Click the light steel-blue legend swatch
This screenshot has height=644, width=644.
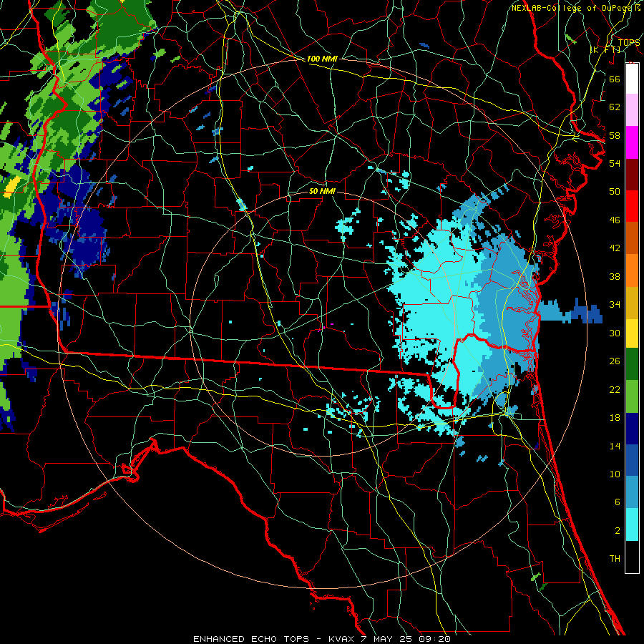point(632,492)
